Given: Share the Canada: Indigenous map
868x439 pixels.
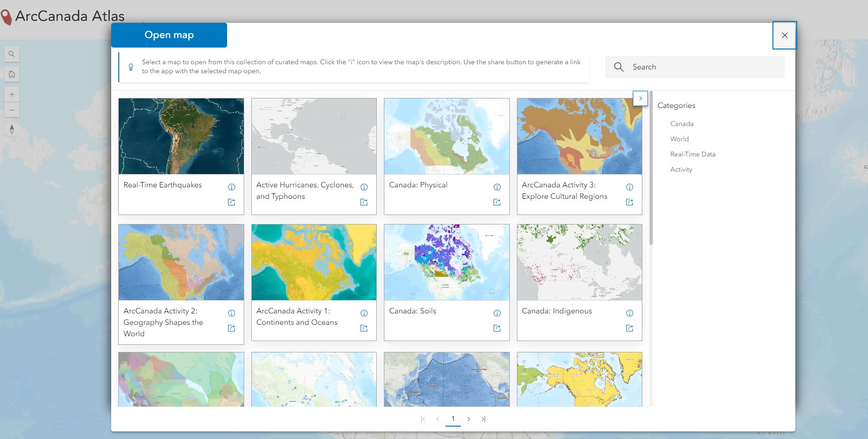Looking at the screenshot, I should pyautogui.click(x=630, y=328).
